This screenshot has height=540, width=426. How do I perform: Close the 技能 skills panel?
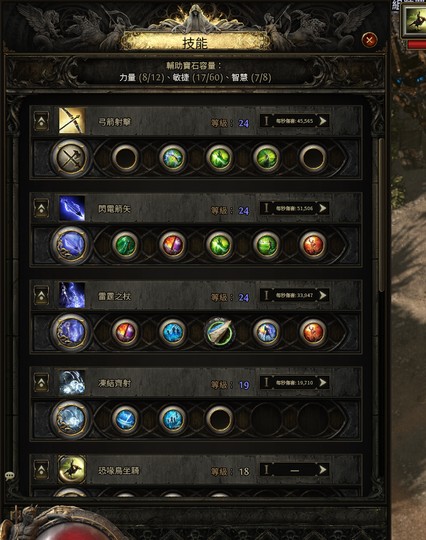coord(369,40)
